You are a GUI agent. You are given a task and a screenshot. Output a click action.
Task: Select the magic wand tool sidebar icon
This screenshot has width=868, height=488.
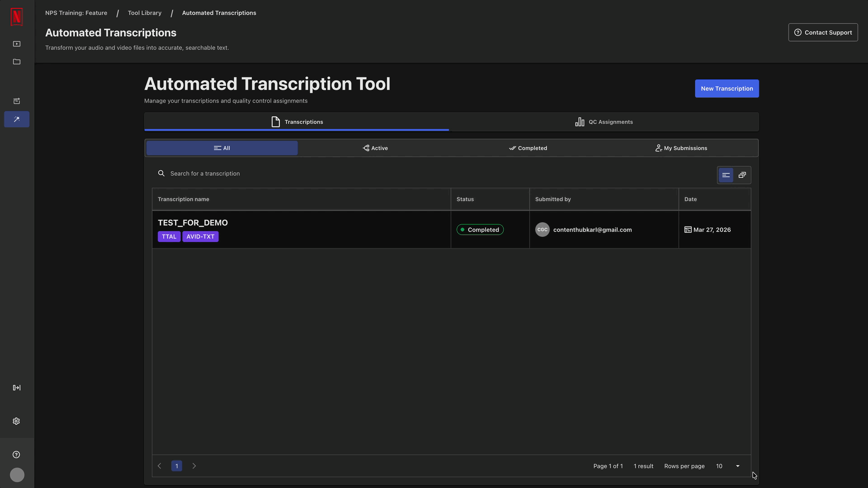(x=16, y=119)
